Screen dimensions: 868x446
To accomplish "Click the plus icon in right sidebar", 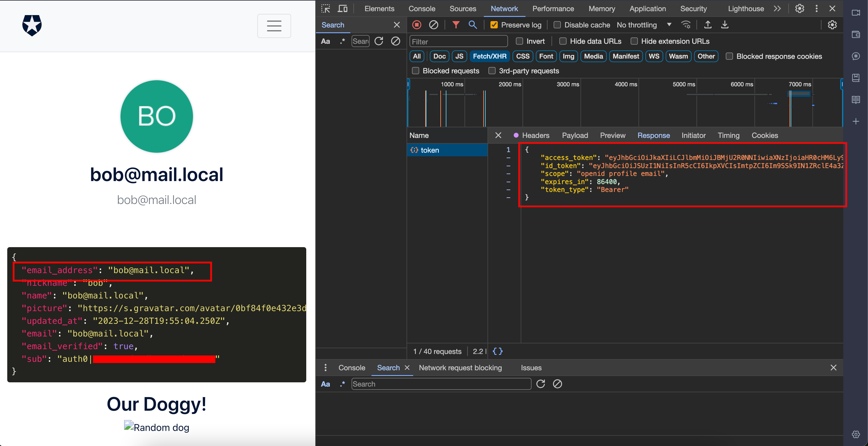I will 856,122.
